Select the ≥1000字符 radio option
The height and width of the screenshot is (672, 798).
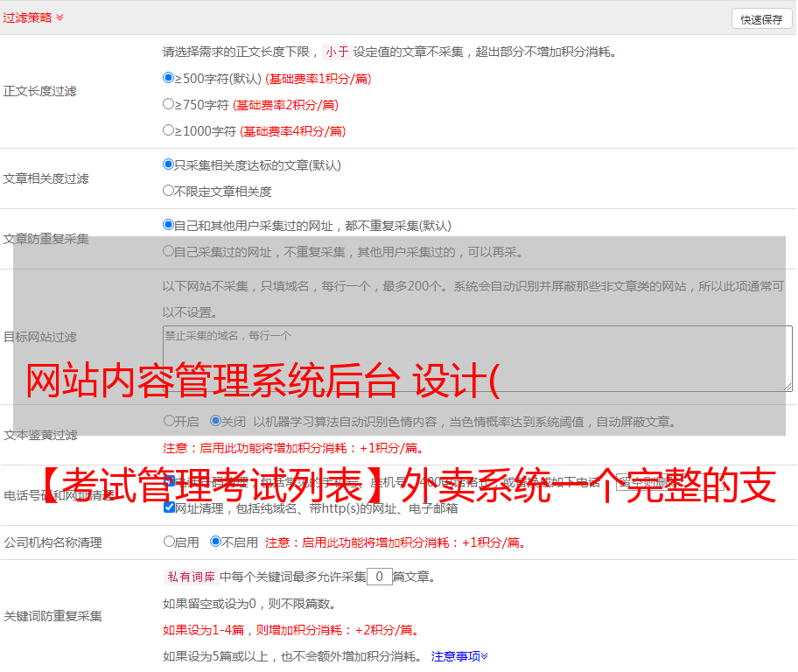click(x=168, y=129)
